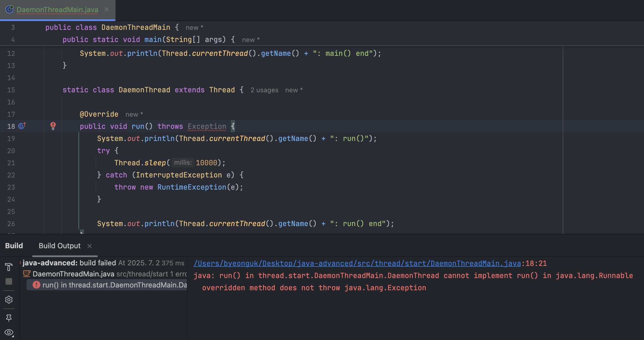
Task: Click the Java class icon in editor tab
Action: coord(9,9)
